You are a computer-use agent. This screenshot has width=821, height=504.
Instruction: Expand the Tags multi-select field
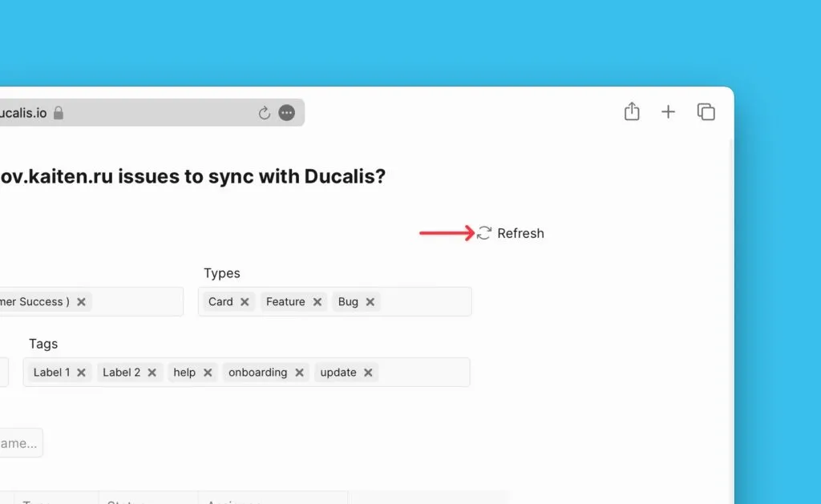(423, 373)
